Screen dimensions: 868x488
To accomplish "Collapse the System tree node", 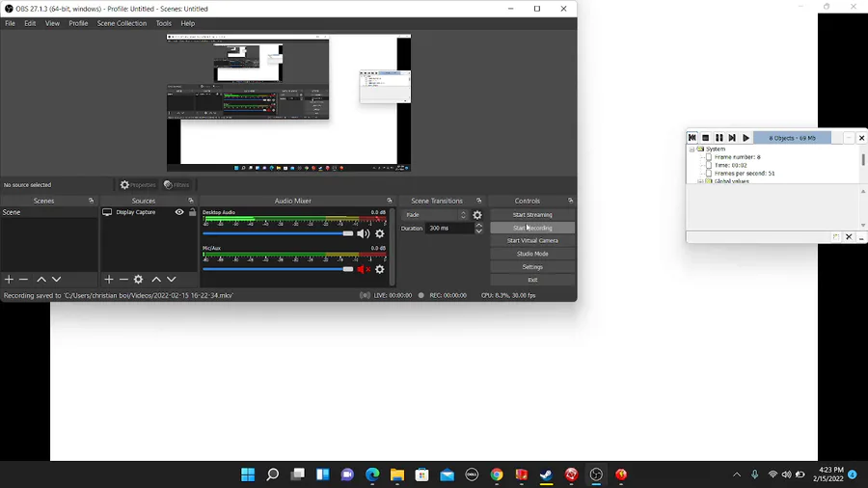I will coord(692,149).
